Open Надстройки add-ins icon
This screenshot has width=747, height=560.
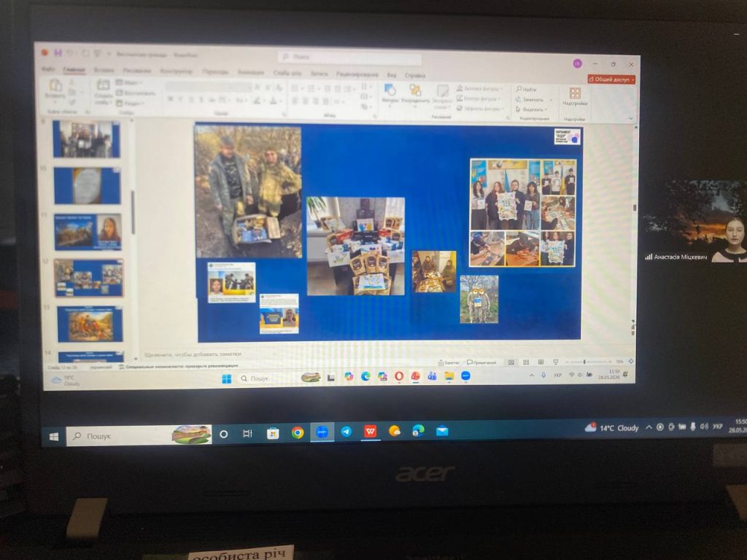575,96
